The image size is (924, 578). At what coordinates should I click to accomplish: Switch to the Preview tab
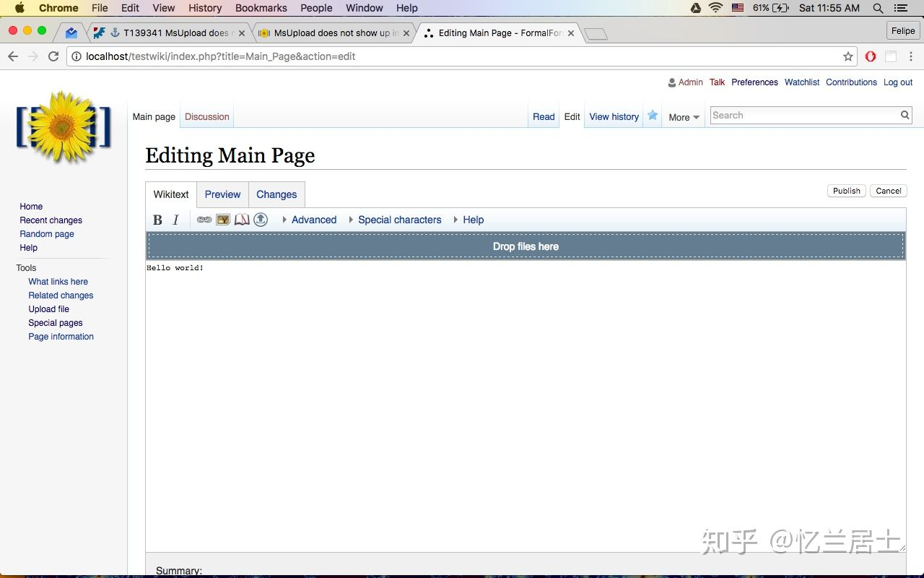222,194
